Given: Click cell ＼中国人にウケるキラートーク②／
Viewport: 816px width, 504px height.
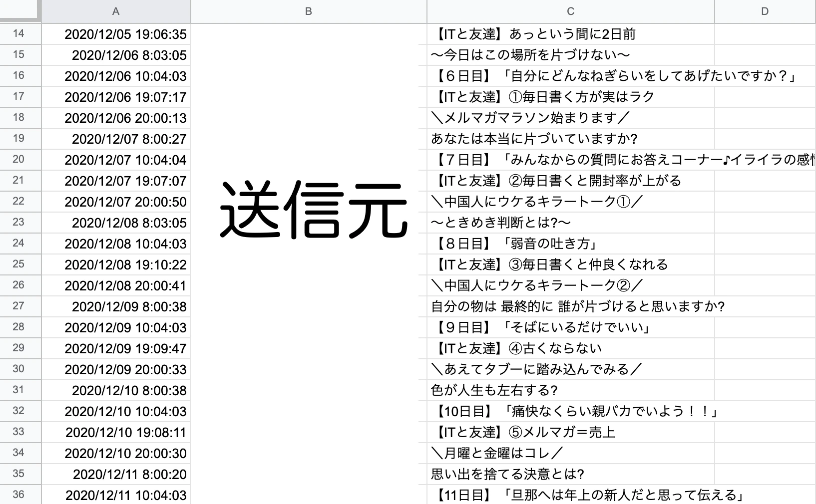Looking at the screenshot, I should point(571,285).
